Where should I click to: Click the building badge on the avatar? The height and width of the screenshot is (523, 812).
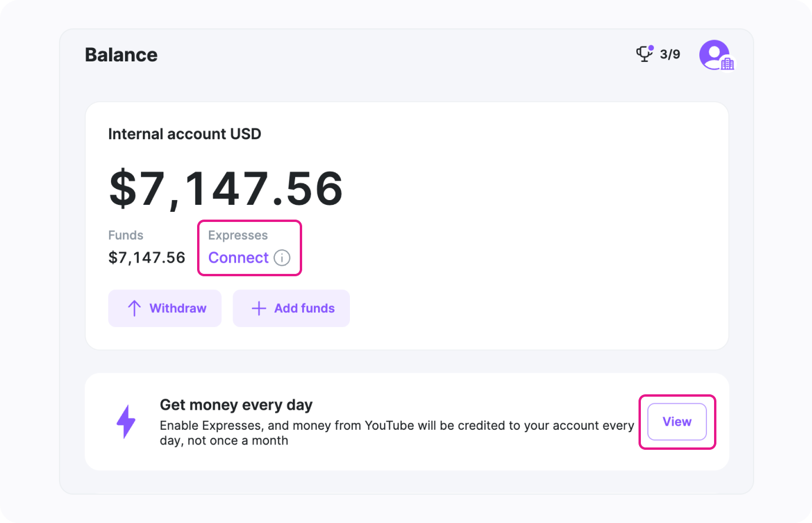pos(728,64)
